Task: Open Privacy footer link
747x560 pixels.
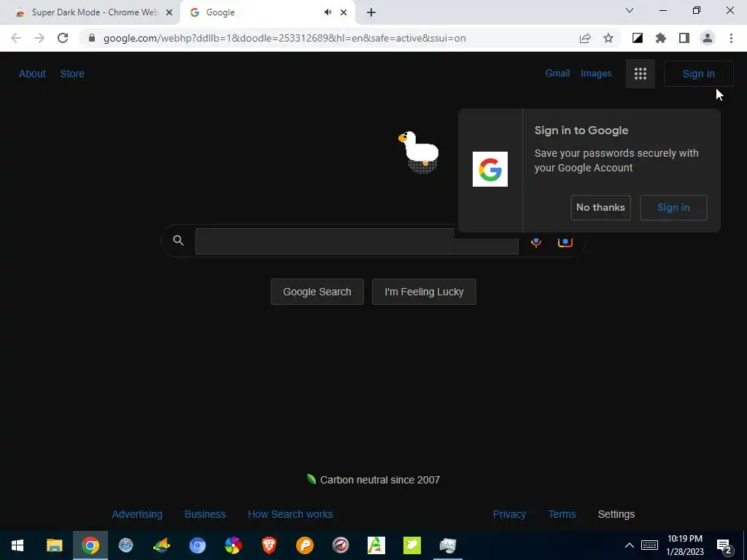Action: click(509, 514)
